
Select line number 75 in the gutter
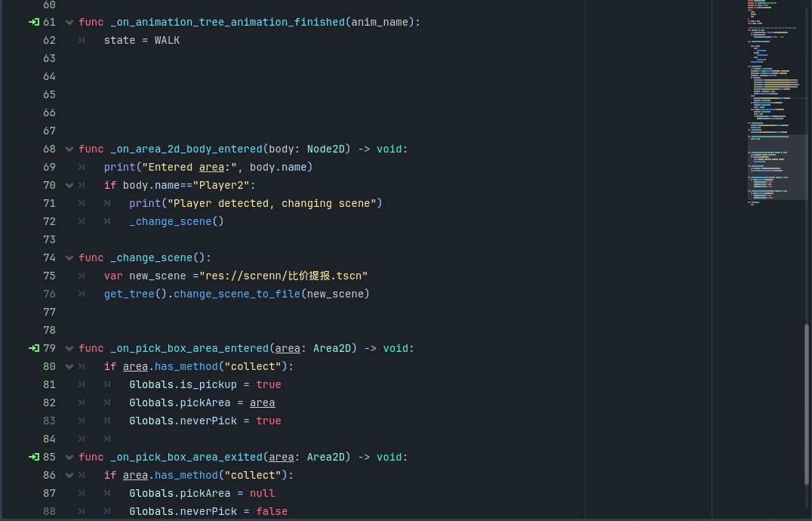click(x=49, y=276)
